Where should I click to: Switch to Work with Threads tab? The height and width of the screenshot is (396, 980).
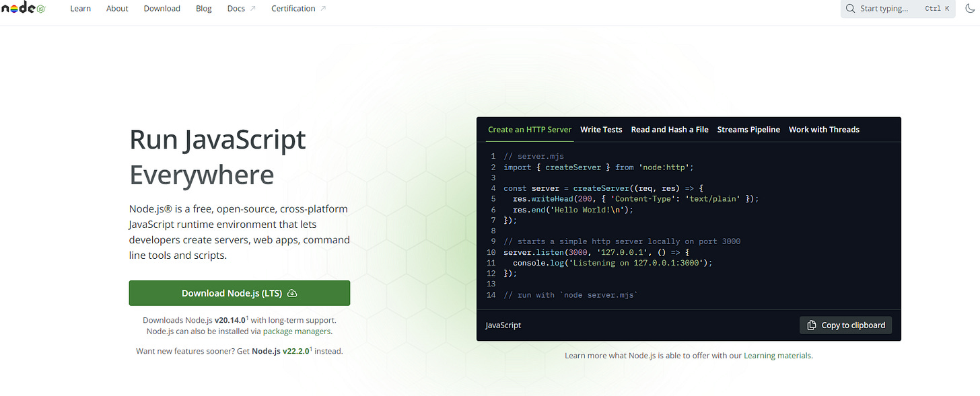coord(824,130)
